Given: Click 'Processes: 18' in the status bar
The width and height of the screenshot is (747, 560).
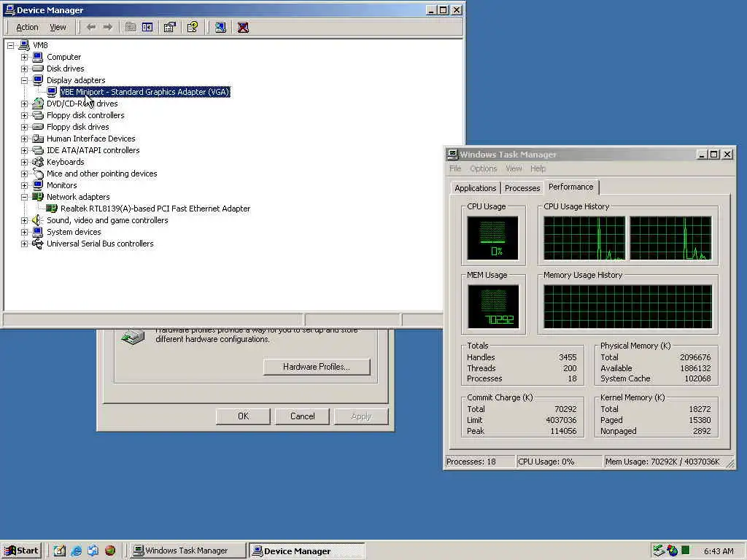Looking at the screenshot, I should 471,462.
